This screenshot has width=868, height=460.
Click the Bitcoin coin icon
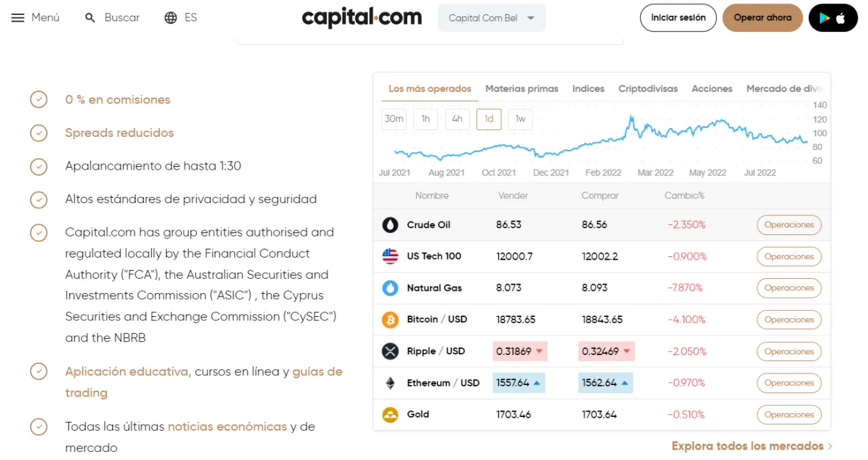390,320
